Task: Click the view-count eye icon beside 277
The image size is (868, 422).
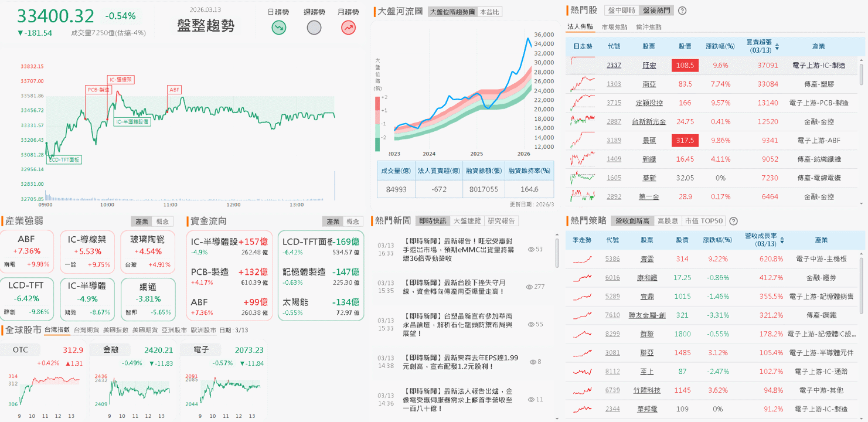Action: [529, 287]
